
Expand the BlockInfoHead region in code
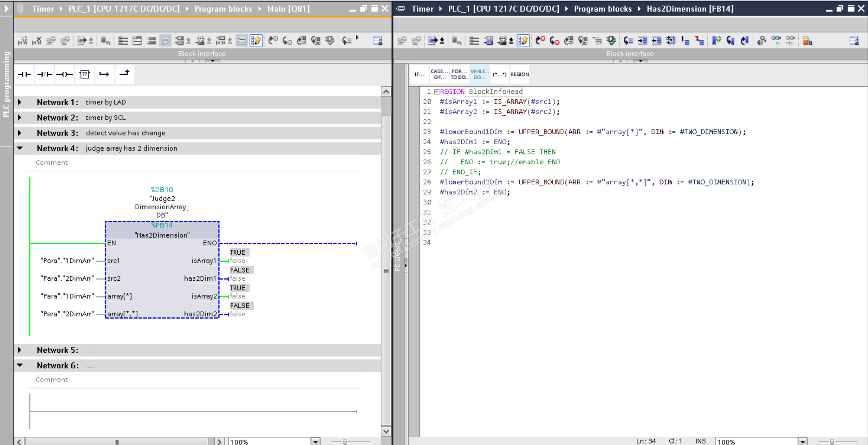coord(437,92)
